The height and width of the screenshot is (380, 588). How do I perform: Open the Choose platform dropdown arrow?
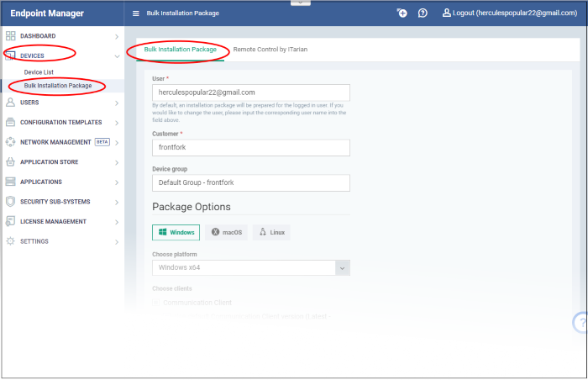point(343,268)
